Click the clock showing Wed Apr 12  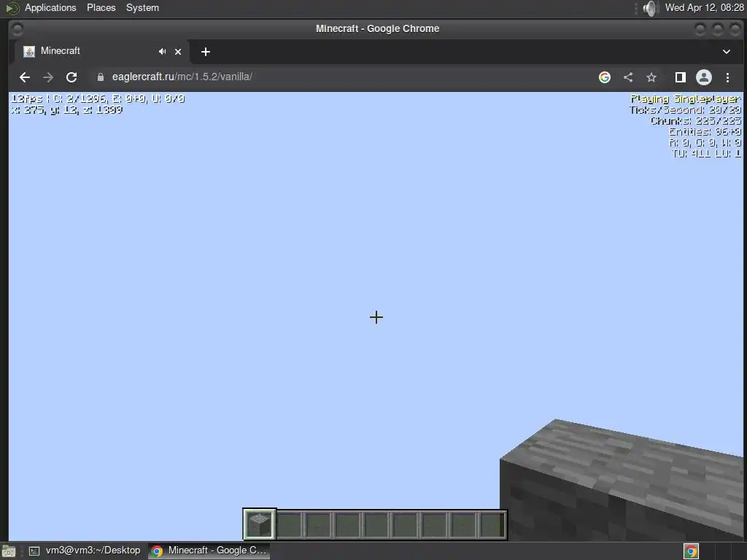point(704,7)
